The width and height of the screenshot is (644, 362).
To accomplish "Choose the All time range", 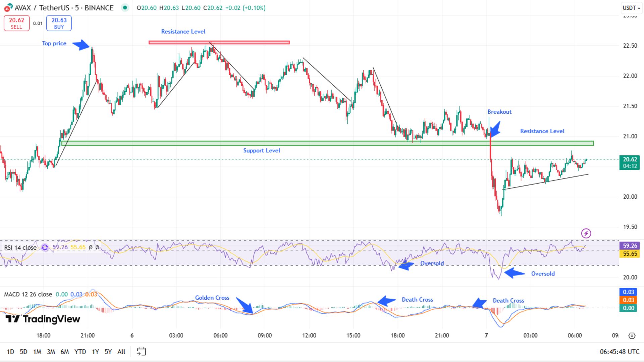I will coord(121,352).
